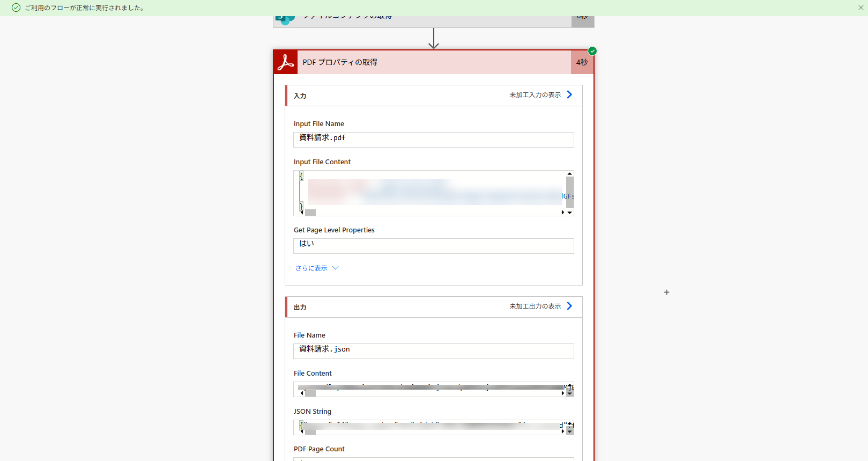Open the show raw inputs link (未加工入力の表示)
Viewport: 868px width, 461px height.
[x=535, y=95]
